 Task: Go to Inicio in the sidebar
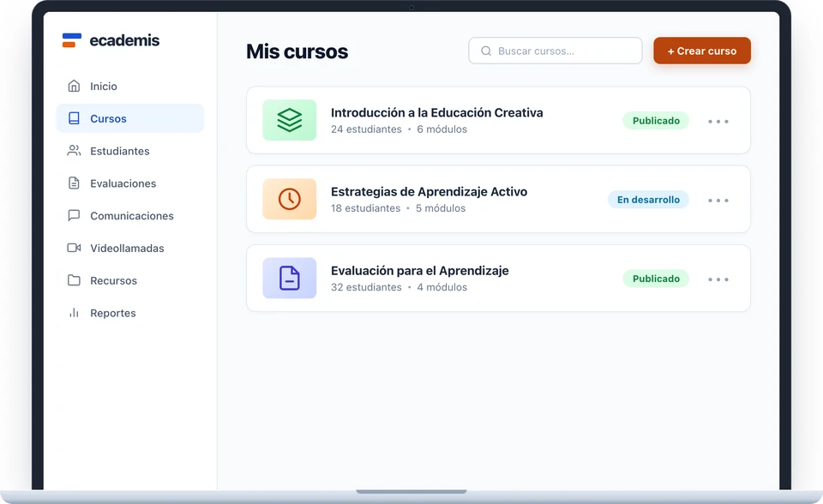[130, 86]
